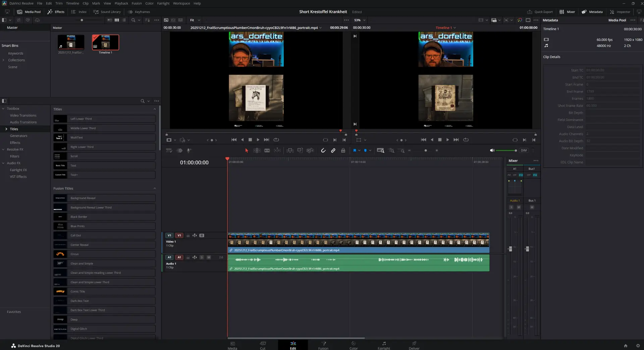Adjust the Audio 1 mixer fader
This screenshot has width=644, height=350.
[x=511, y=249]
